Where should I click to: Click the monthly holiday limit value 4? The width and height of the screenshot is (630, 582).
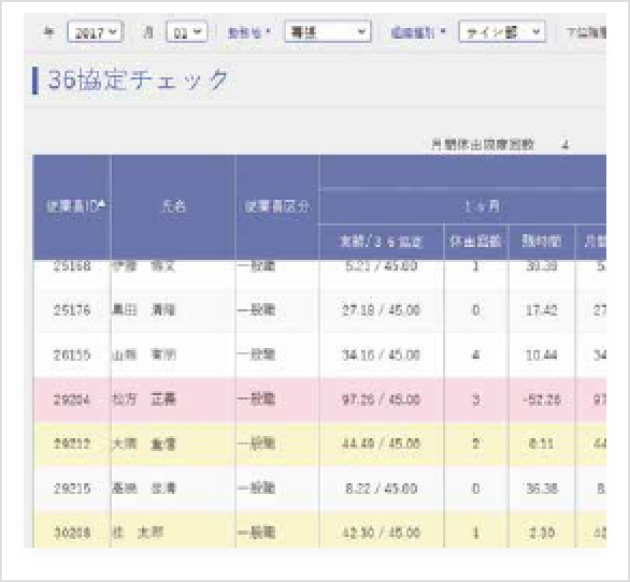(565, 145)
